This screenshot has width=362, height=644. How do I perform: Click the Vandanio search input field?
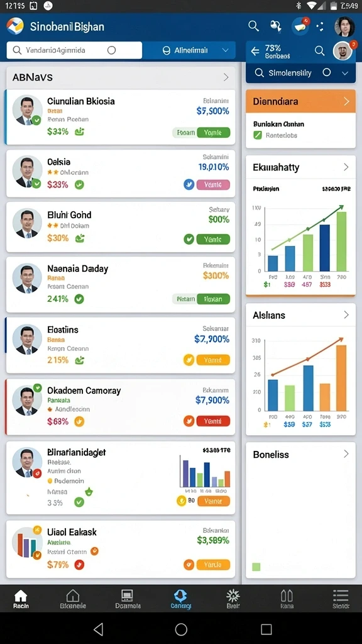(x=74, y=50)
